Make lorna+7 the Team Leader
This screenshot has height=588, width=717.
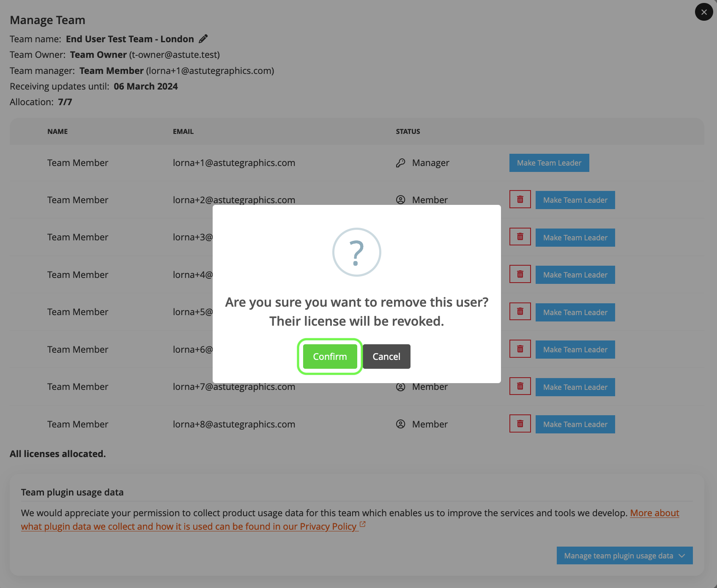[575, 387]
